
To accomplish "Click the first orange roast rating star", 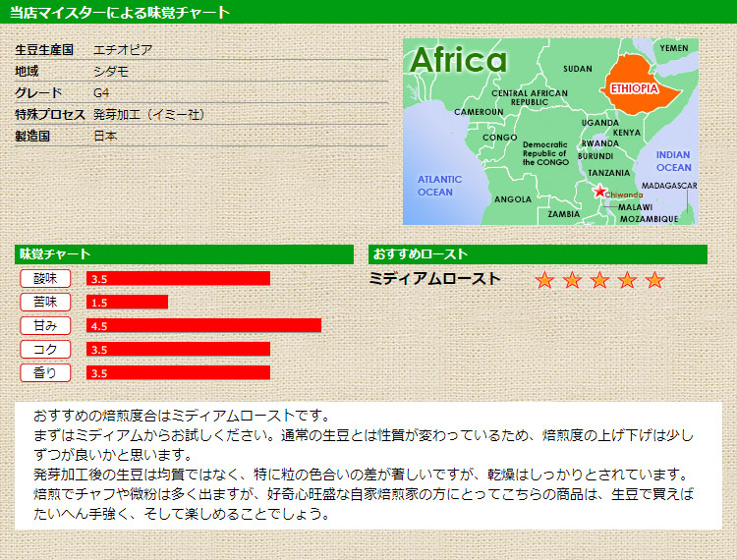I will pyautogui.click(x=545, y=281).
